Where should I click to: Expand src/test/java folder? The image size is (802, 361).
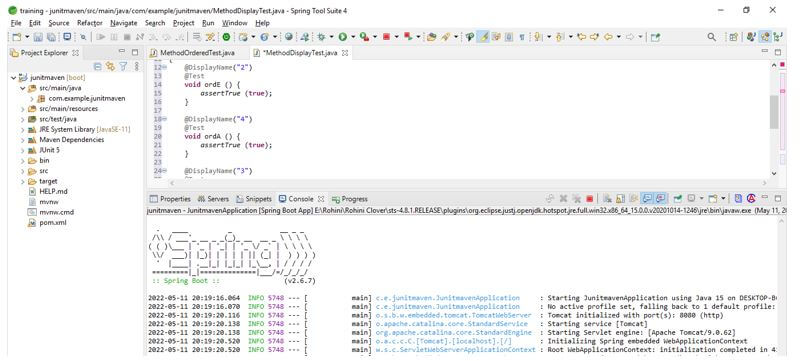pyautogui.click(x=23, y=119)
